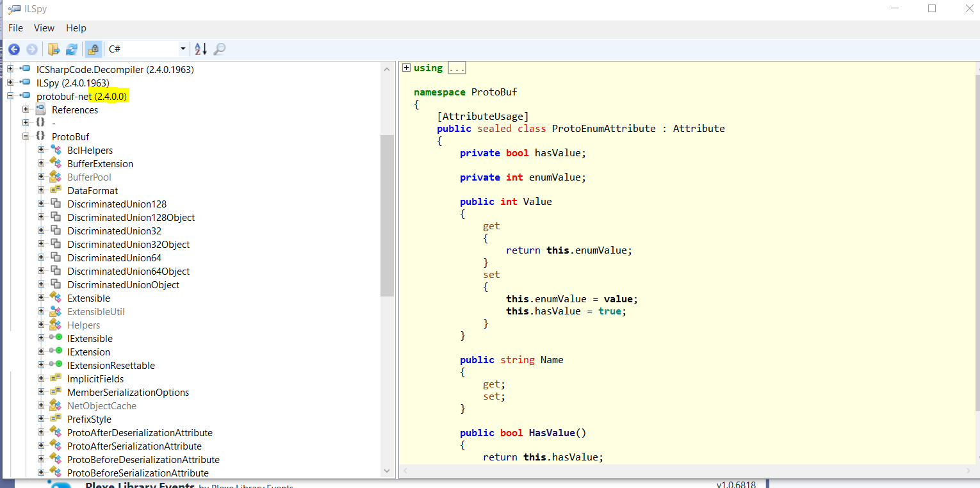The height and width of the screenshot is (488, 980).
Task: Click the DataFormat enum icon
Action: pos(56,191)
